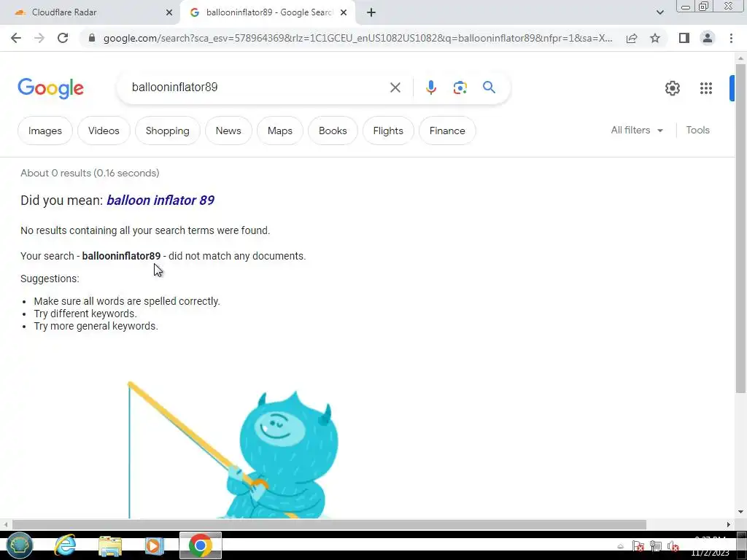This screenshot has width=747, height=560.
Task: Clear the search box text
Action: pyautogui.click(x=395, y=87)
